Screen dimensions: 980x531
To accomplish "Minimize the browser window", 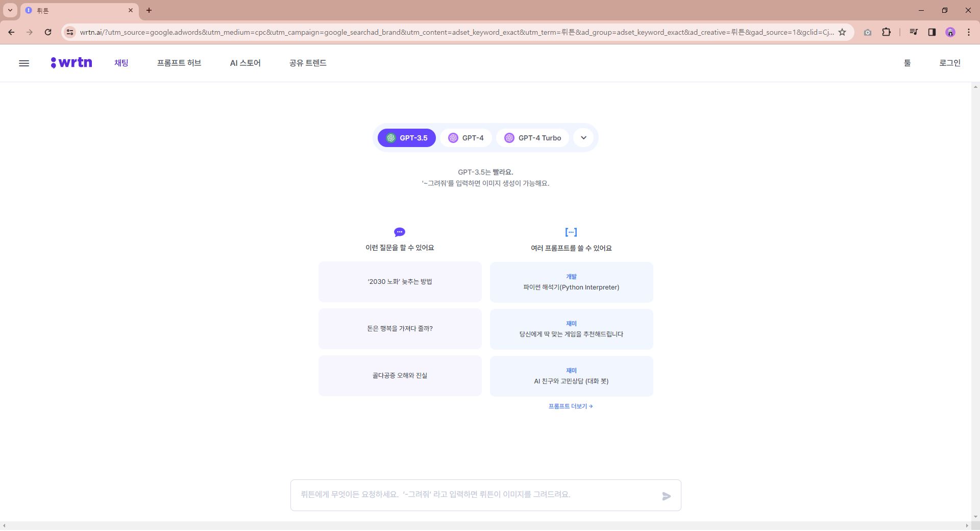I will click(921, 10).
